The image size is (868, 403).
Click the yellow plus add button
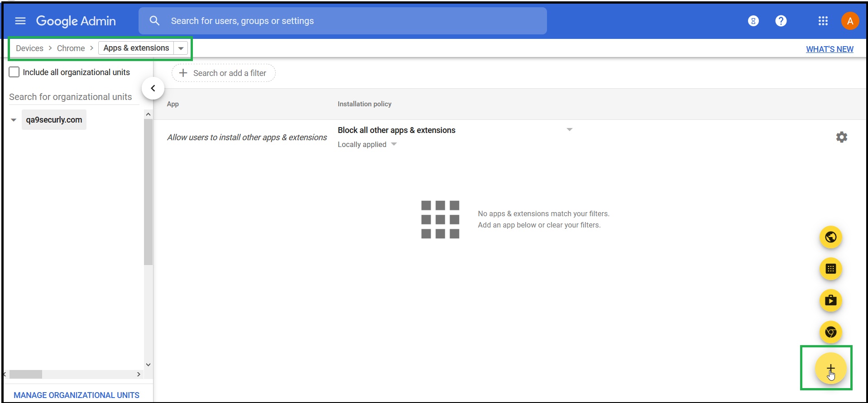[x=831, y=369]
